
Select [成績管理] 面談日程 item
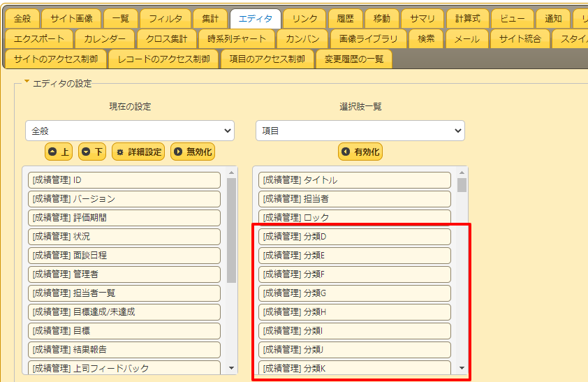coord(124,256)
